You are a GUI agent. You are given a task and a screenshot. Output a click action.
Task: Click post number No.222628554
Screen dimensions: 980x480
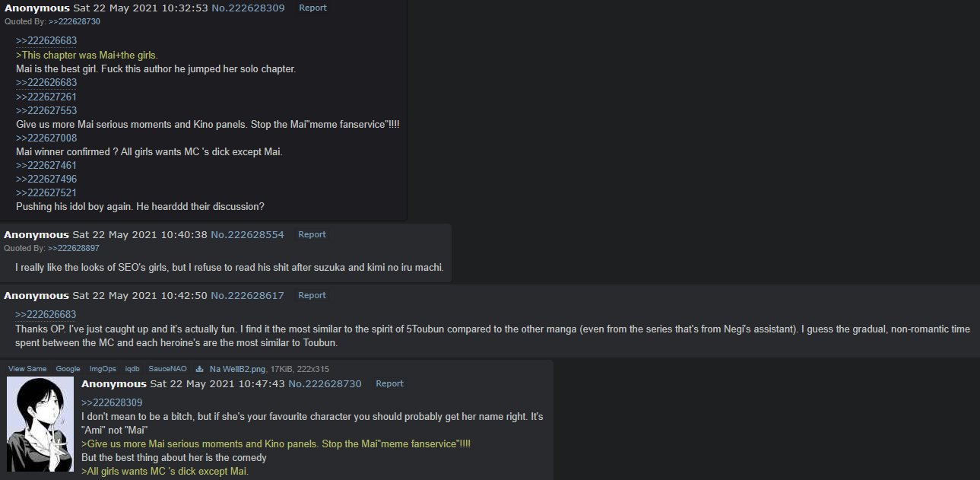pyautogui.click(x=247, y=234)
